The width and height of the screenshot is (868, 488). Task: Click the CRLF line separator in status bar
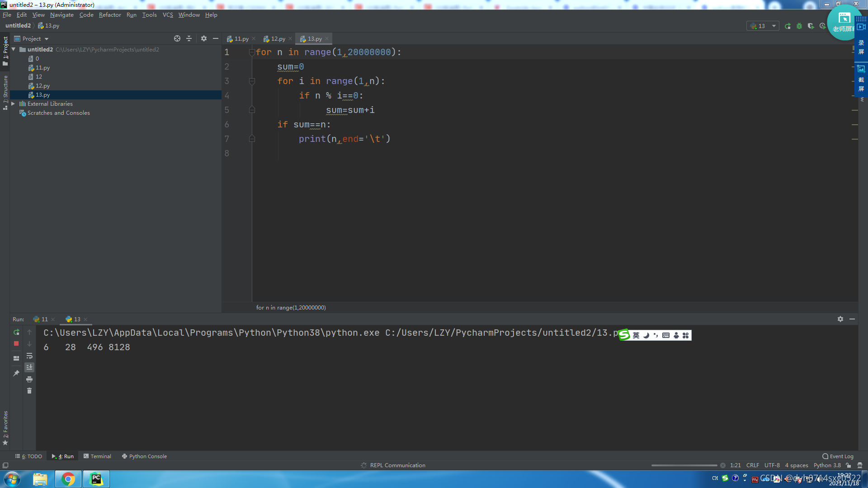(x=753, y=465)
